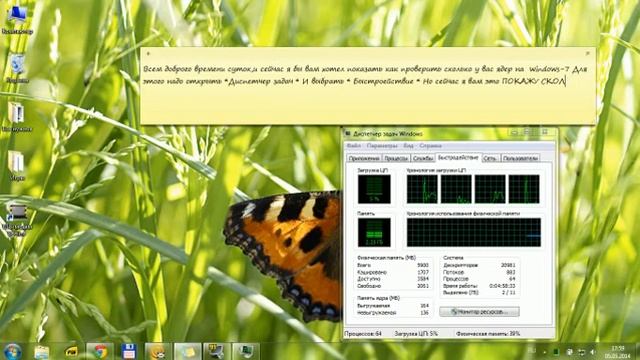Click 'Загрузка ЦП: 5%' in status bar
Screen dimensions: 640x360
click(416, 333)
